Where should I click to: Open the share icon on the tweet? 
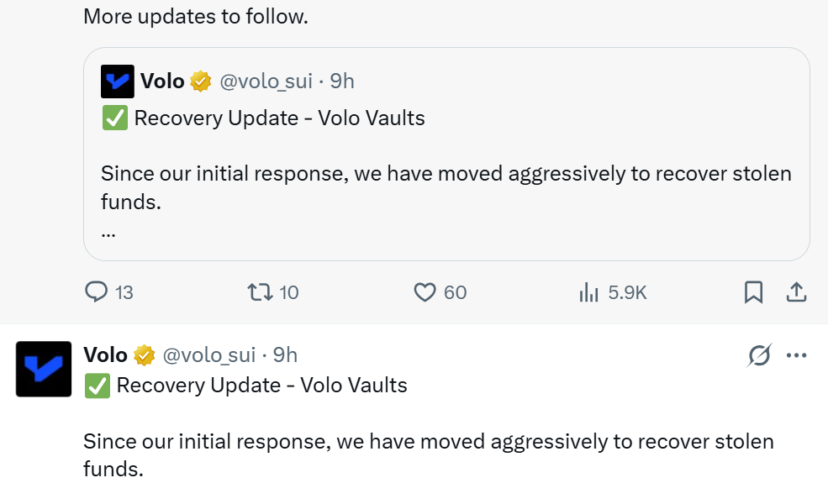797,291
